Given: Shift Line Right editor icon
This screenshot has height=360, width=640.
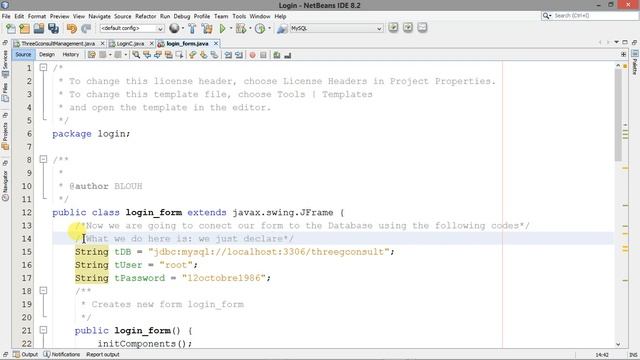Looking at the screenshot, I should point(239,55).
